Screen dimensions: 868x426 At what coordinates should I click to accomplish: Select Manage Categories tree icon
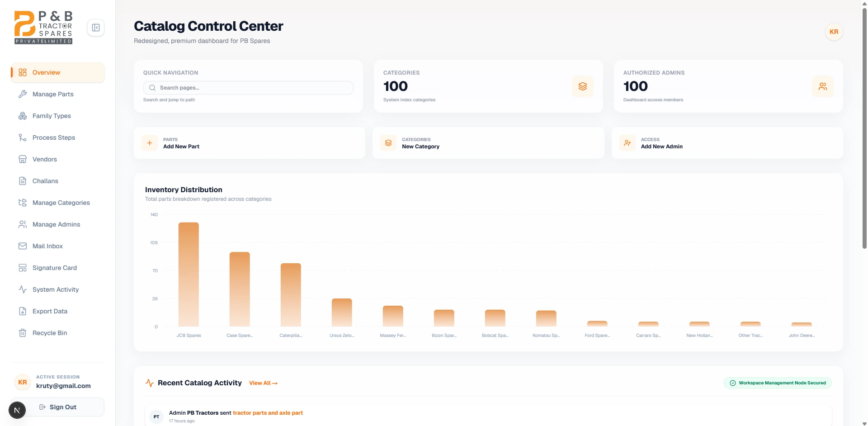coord(23,203)
